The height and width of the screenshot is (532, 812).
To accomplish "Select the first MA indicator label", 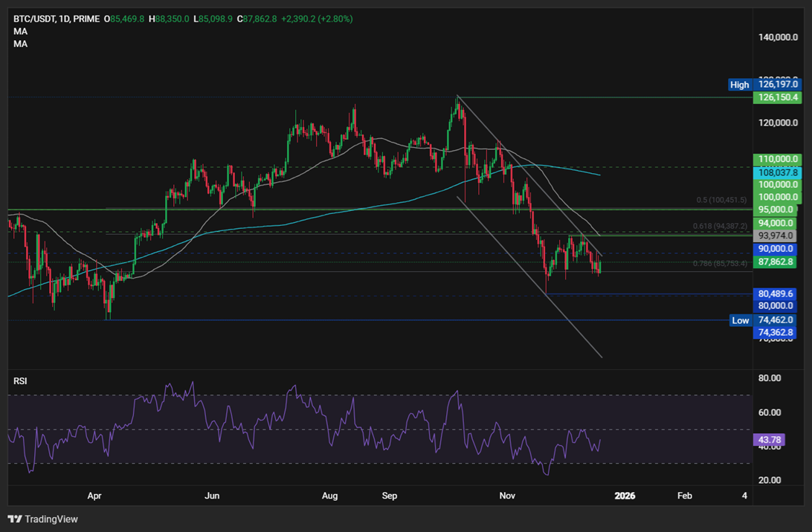I will click(x=20, y=31).
